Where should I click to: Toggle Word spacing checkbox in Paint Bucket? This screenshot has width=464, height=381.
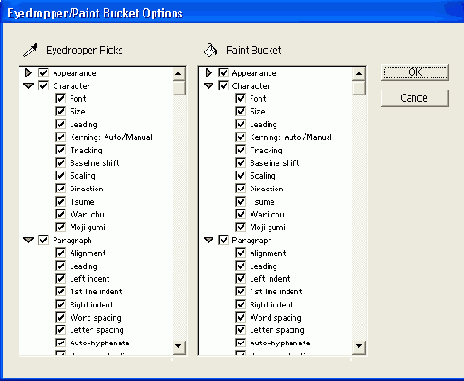[x=240, y=317]
